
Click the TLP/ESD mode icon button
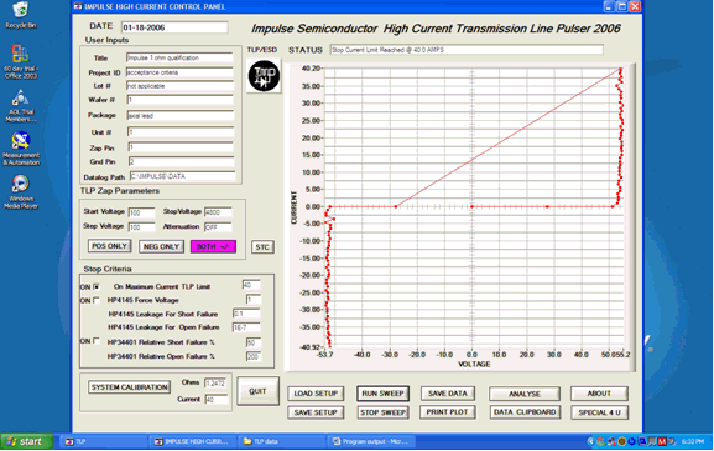point(264,77)
